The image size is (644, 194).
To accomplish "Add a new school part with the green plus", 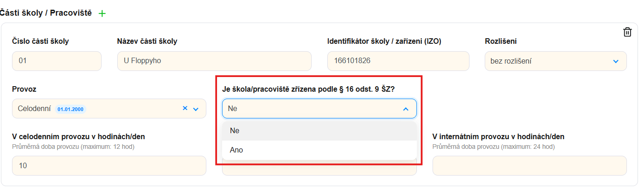I will pos(102,13).
